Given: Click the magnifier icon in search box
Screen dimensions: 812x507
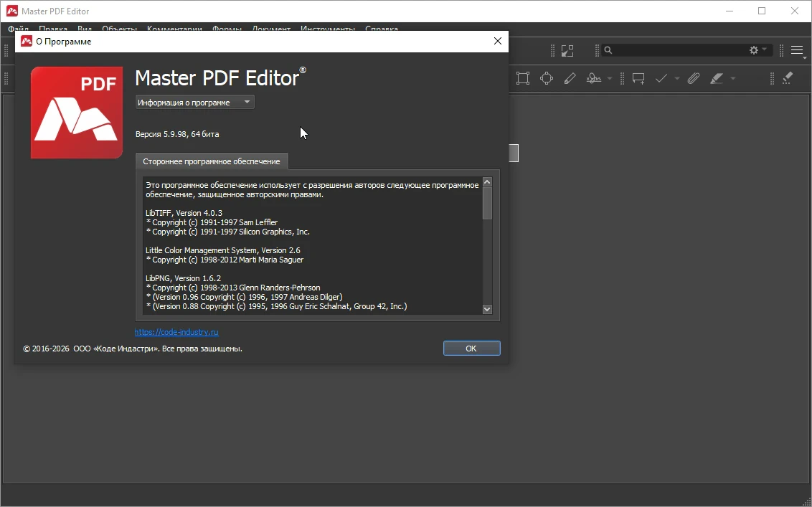Looking at the screenshot, I should (608, 50).
